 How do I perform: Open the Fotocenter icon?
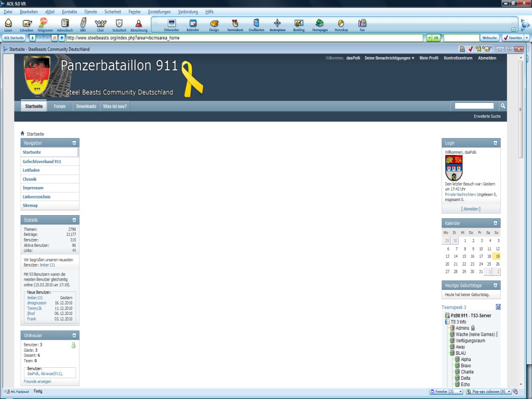(x=171, y=23)
